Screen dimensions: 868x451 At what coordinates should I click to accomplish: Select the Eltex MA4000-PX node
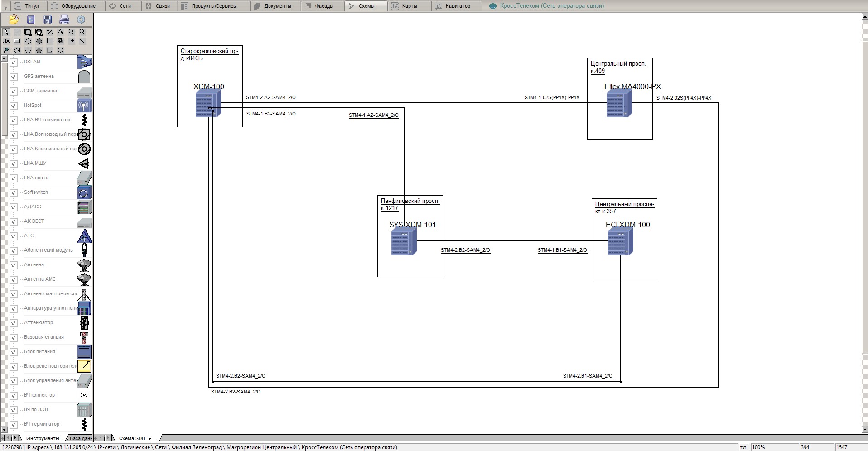[x=619, y=104]
